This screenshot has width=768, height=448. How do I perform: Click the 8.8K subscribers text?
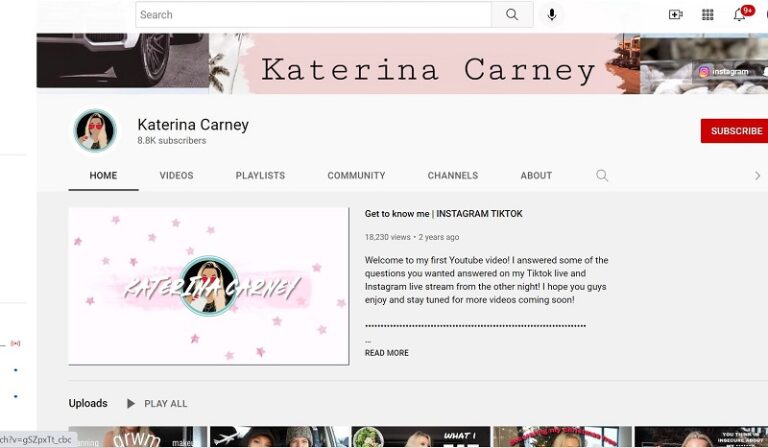tap(171, 141)
